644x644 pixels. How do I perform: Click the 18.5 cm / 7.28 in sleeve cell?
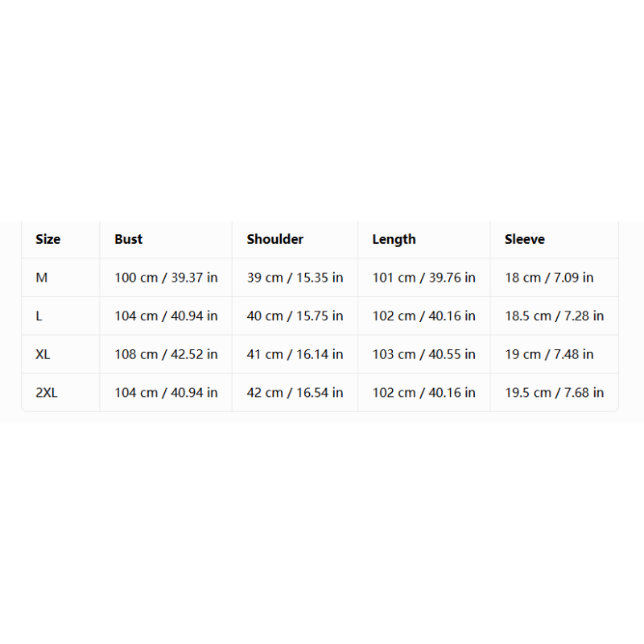click(x=554, y=316)
